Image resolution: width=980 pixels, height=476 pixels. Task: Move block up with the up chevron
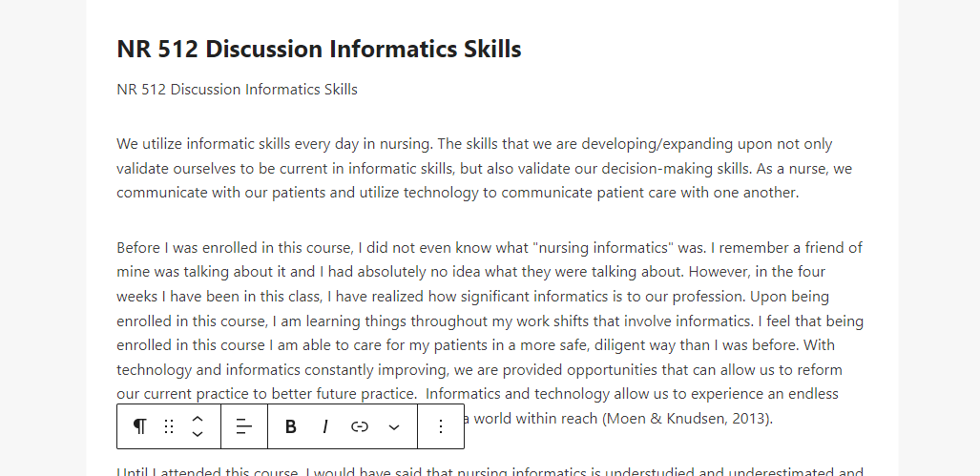pyautogui.click(x=198, y=419)
